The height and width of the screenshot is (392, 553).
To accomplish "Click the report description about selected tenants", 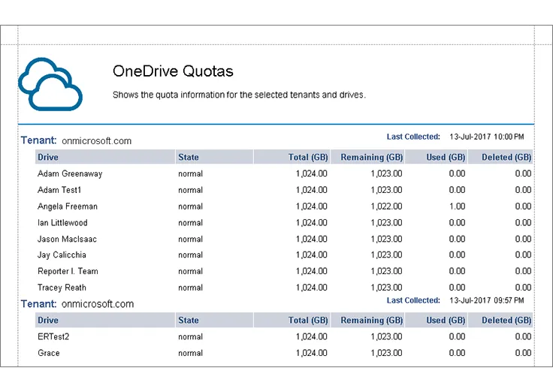I will (x=239, y=95).
